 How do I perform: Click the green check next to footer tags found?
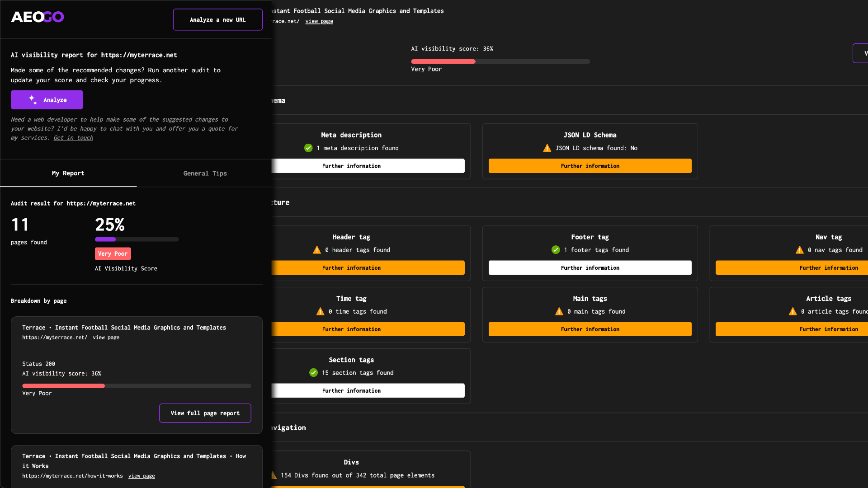[x=556, y=250]
